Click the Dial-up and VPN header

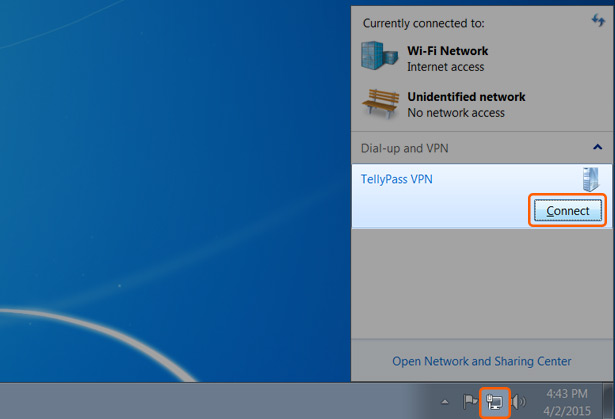(404, 148)
